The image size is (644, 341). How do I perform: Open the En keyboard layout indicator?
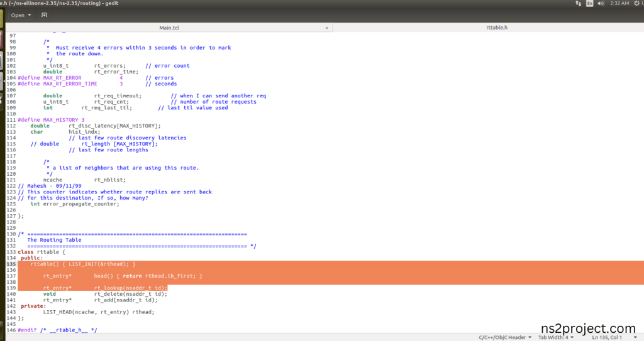590,3
